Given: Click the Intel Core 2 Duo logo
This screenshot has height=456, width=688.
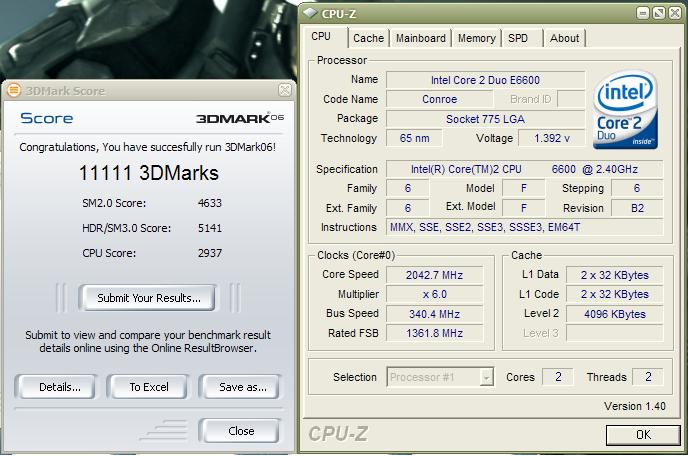Looking at the screenshot, I should 625,110.
